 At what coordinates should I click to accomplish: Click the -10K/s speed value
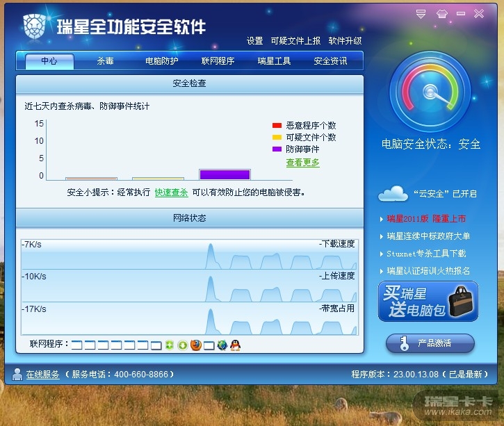pyautogui.click(x=34, y=277)
